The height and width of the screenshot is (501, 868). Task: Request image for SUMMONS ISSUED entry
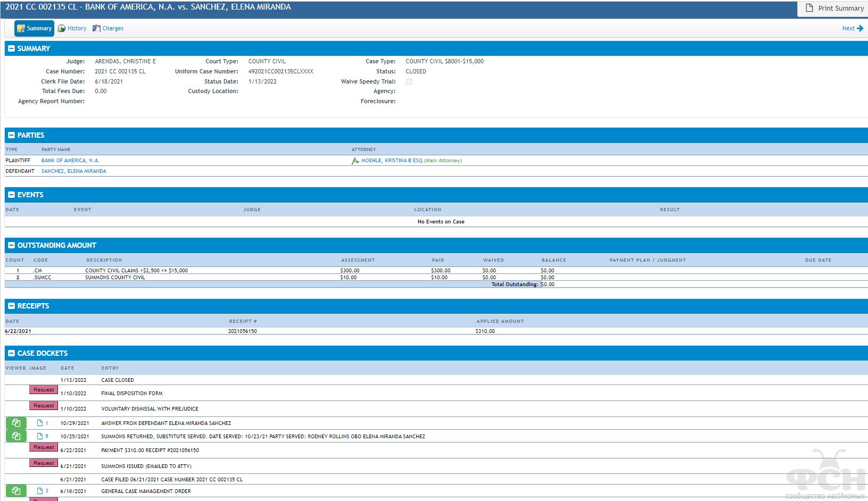click(x=44, y=463)
